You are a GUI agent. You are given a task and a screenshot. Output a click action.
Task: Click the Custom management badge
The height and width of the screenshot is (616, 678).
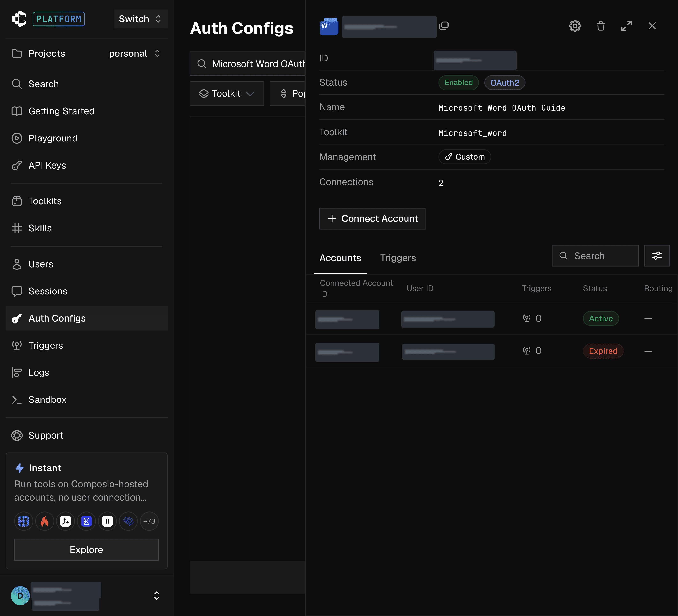pyautogui.click(x=465, y=157)
